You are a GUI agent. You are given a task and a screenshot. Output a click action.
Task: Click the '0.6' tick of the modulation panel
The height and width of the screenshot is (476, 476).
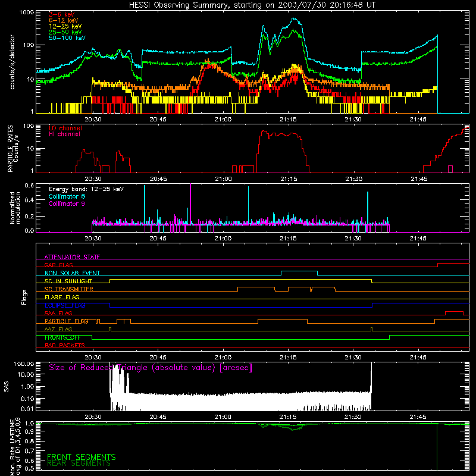coord(29,186)
